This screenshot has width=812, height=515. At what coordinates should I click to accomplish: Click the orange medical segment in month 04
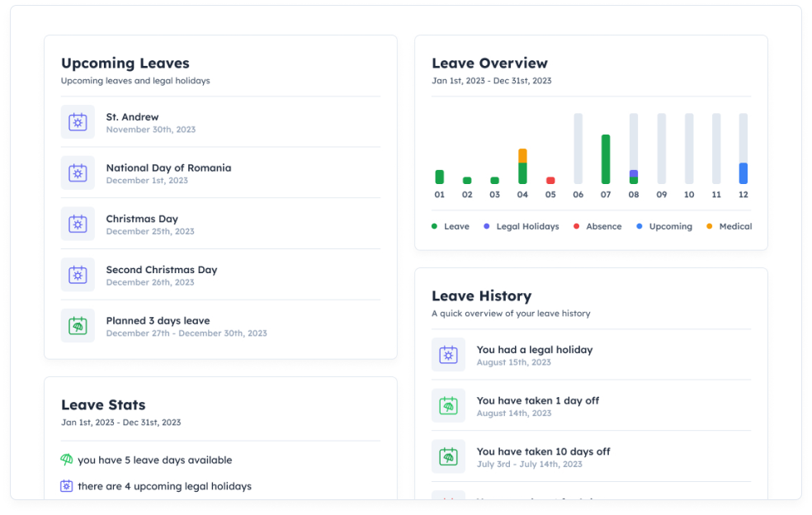click(x=522, y=155)
